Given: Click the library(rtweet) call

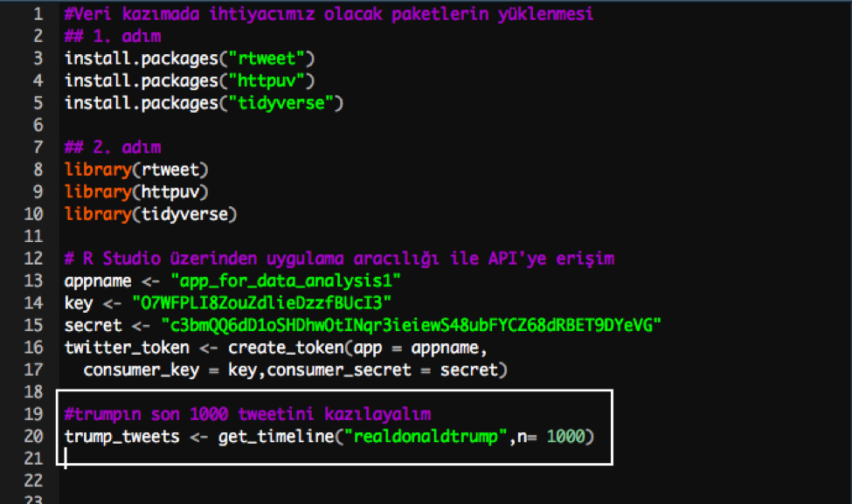Looking at the screenshot, I should (137, 170).
